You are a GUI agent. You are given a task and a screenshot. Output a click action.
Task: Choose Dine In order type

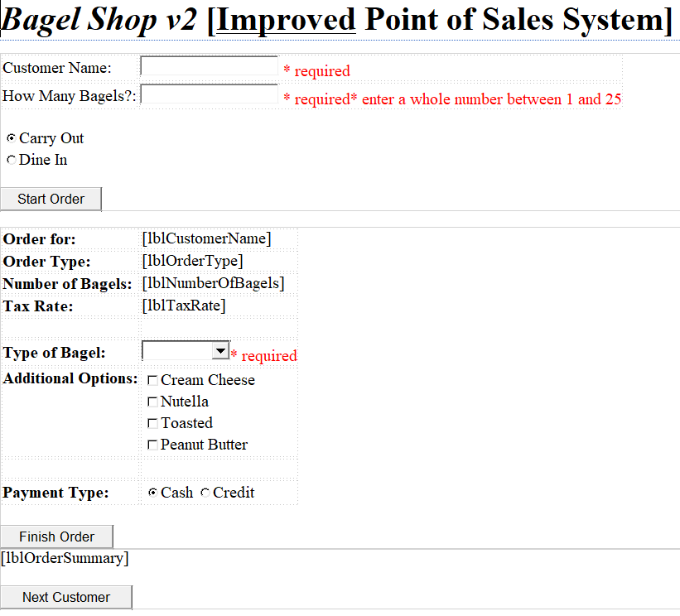coord(10,159)
